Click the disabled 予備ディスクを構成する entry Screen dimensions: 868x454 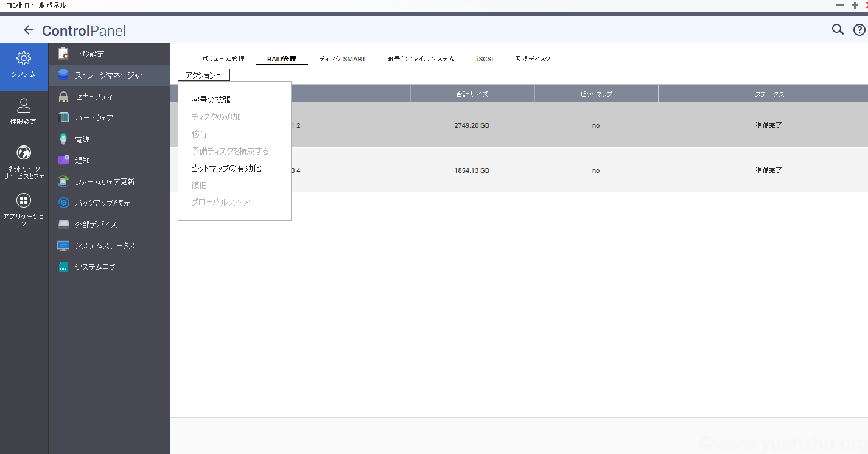click(x=230, y=151)
